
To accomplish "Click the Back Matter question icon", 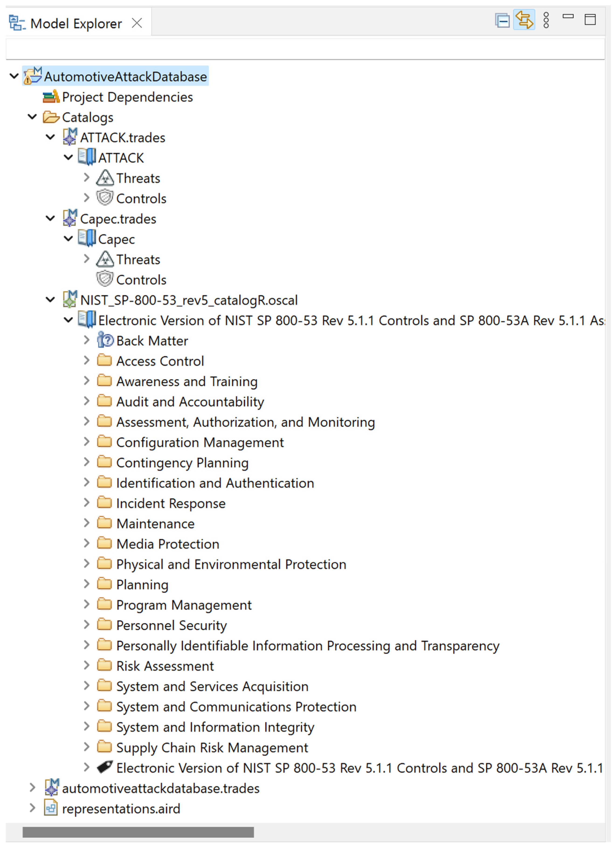I will point(105,340).
